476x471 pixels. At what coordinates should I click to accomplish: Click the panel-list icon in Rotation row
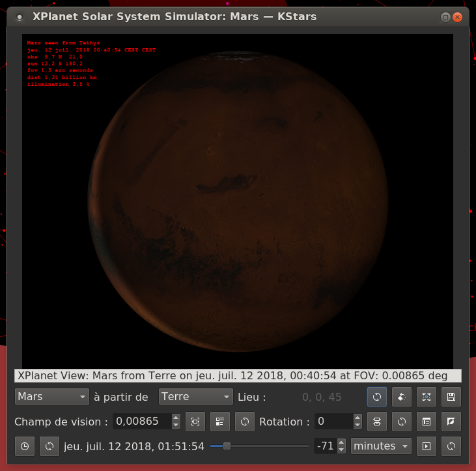point(427,422)
